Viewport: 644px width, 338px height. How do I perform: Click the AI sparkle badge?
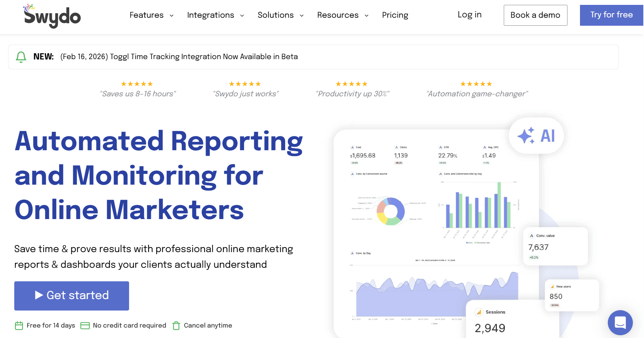tap(536, 136)
